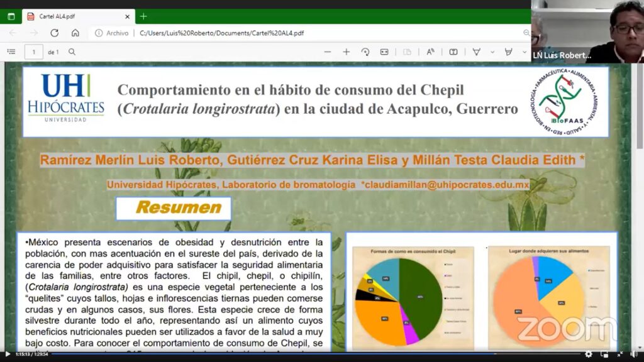Zoom in on the PDF
The height and width of the screenshot is (362, 644).
(x=345, y=52)
